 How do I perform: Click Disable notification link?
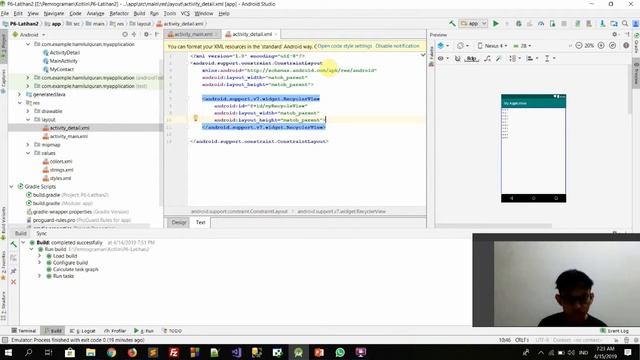[397, 46]
